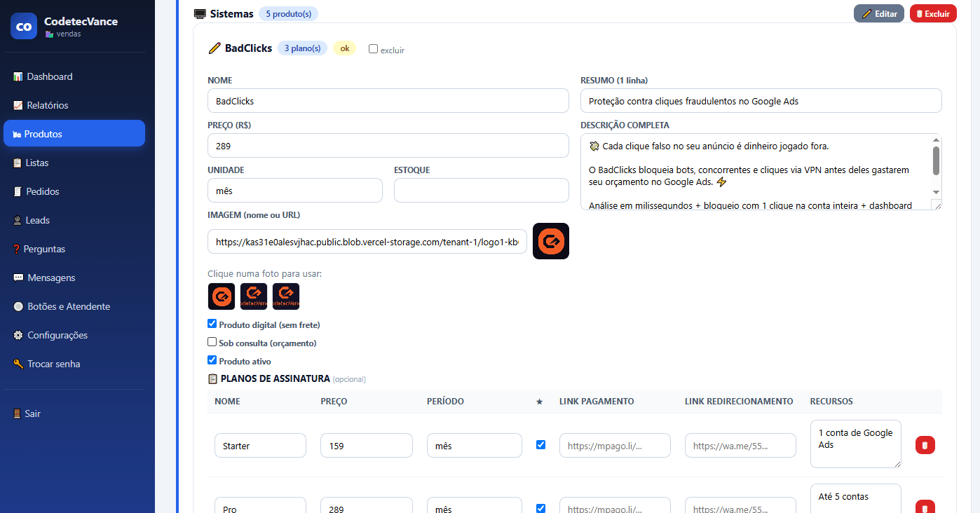Delete the Starter plan with trash button
Viewport: 980px width, 513px height.
pos(925,445)
